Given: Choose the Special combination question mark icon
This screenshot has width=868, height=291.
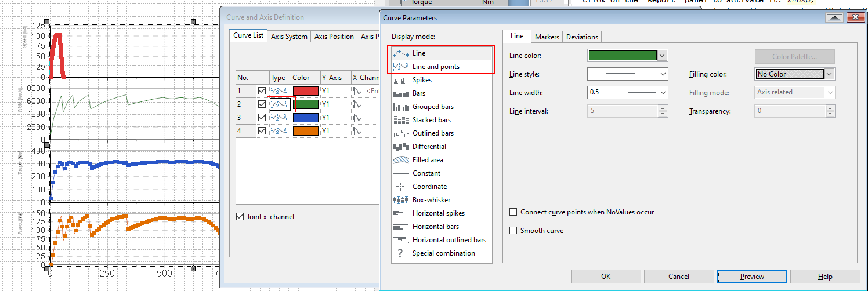Looking at the screenshot, I should [x=400, y=253].
